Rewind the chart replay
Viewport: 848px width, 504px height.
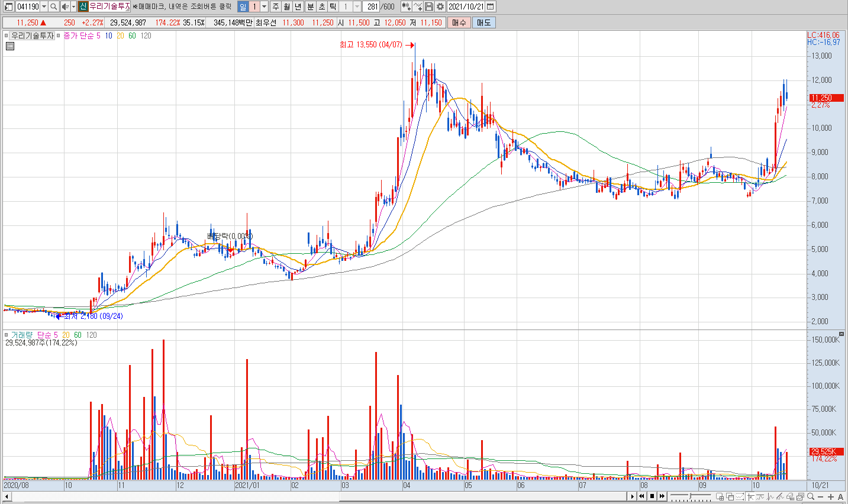pos(641,496)
